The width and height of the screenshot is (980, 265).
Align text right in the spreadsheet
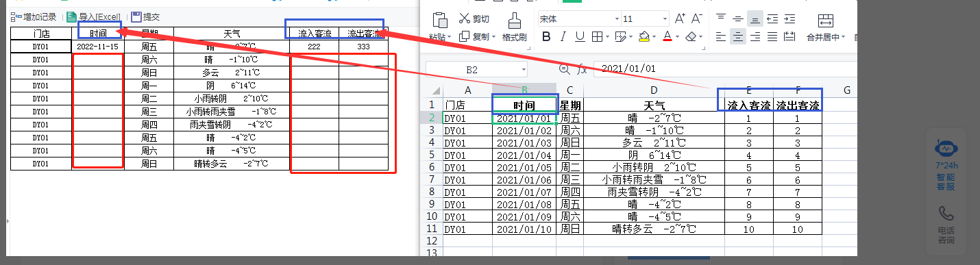pyautogui.click(x=755, y=36)
